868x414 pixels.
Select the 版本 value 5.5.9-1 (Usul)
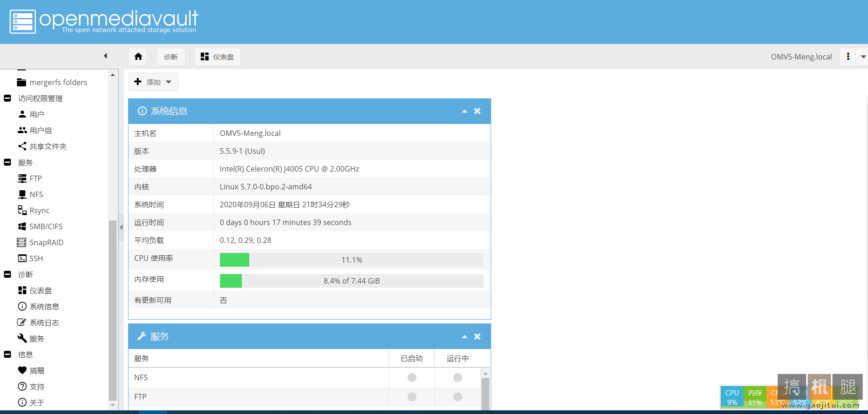pos(242,151)
